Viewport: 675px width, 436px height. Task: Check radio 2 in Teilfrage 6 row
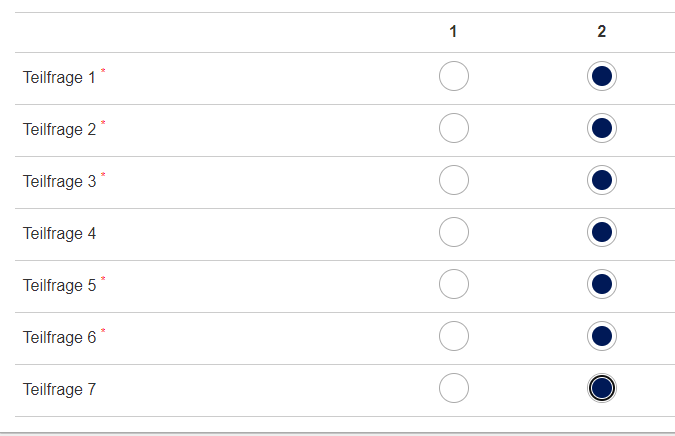(x=602, y=336)
